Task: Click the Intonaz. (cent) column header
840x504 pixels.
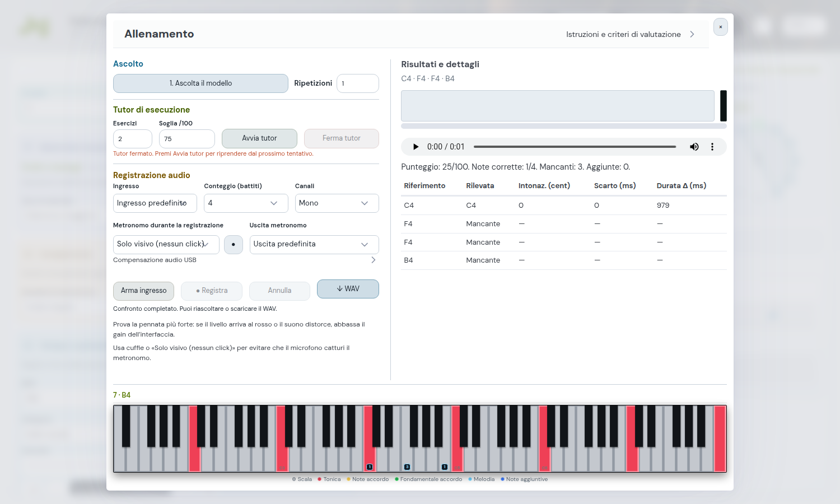Action: (544, 186)
